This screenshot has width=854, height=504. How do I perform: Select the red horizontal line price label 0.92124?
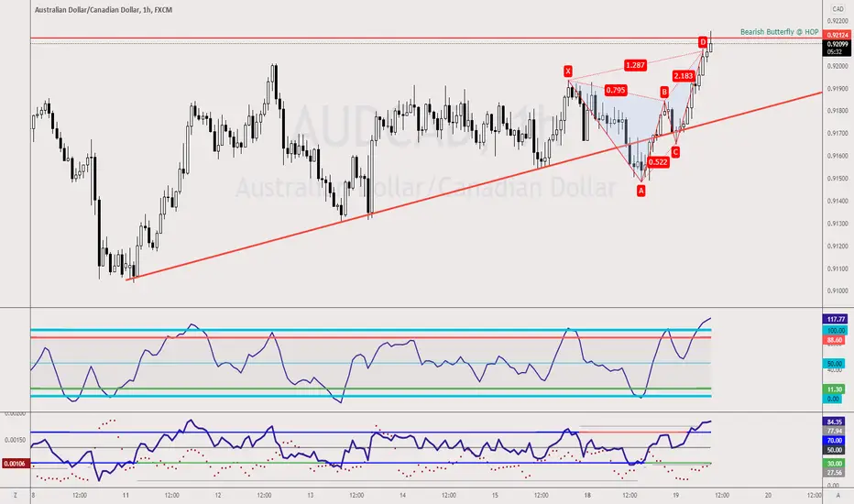838,35
